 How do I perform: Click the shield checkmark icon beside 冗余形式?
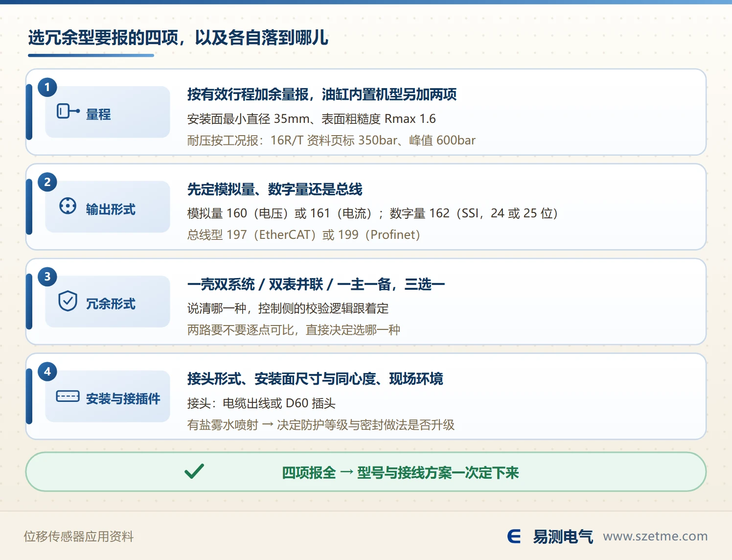coord(68,301)
